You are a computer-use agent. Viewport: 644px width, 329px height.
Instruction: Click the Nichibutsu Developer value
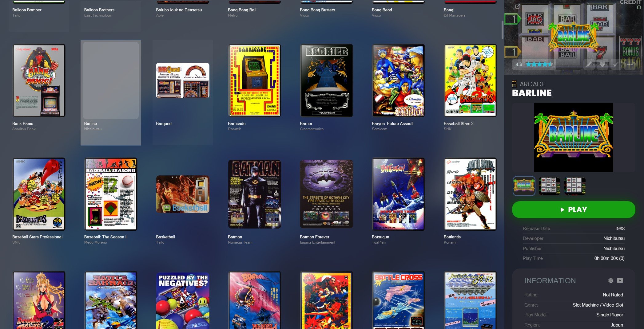pyautogui.click(x=614, y=238)
